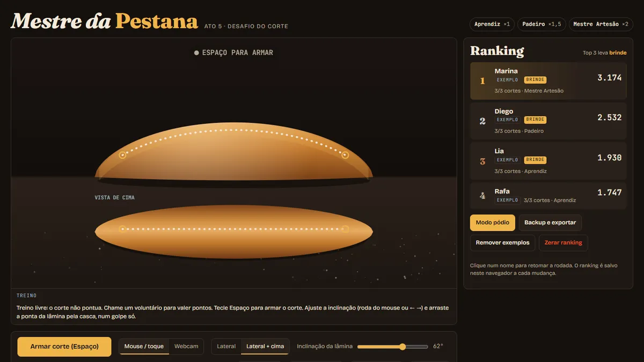Click the Inclinação da lâmina label
This screenshot has width=644, height=362.
(x=325, y=346)
